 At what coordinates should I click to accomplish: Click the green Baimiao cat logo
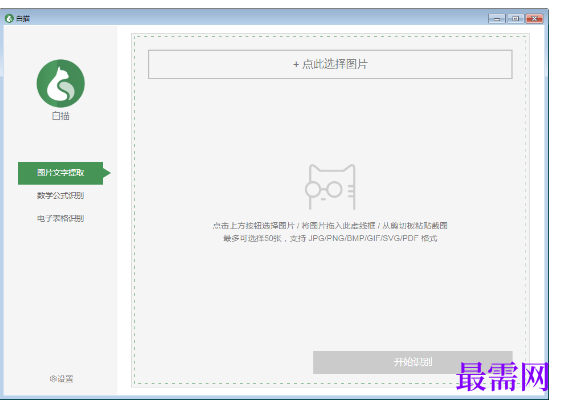pyautogui.click(x=61, y=83)
